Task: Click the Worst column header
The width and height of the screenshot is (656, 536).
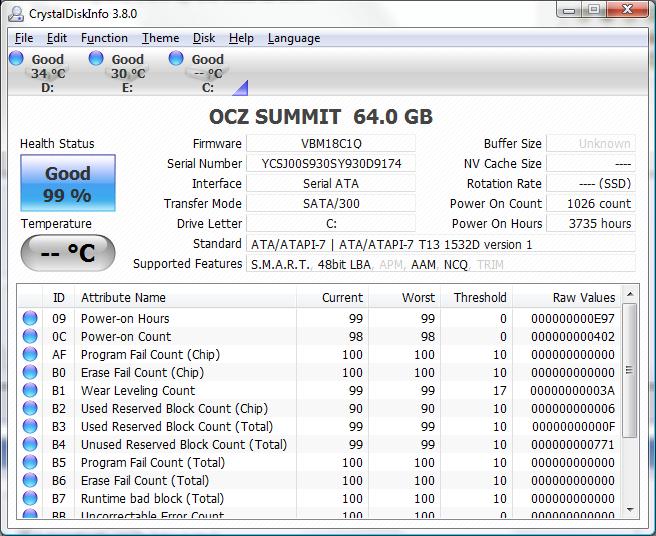Action: [404, 297]
